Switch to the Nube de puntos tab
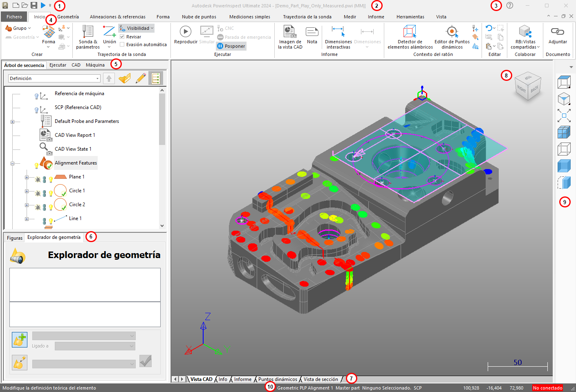 tap(199, 17)
